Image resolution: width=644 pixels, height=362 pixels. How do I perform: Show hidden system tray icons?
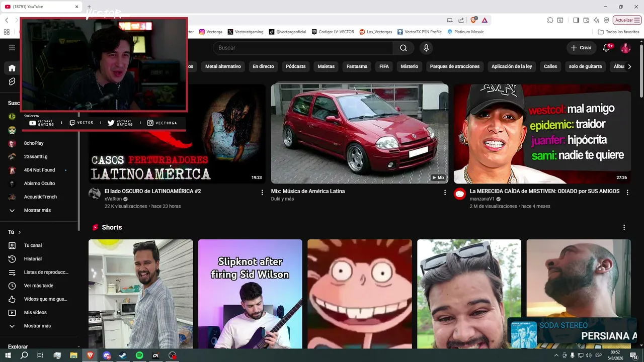(x=556, y=355)
